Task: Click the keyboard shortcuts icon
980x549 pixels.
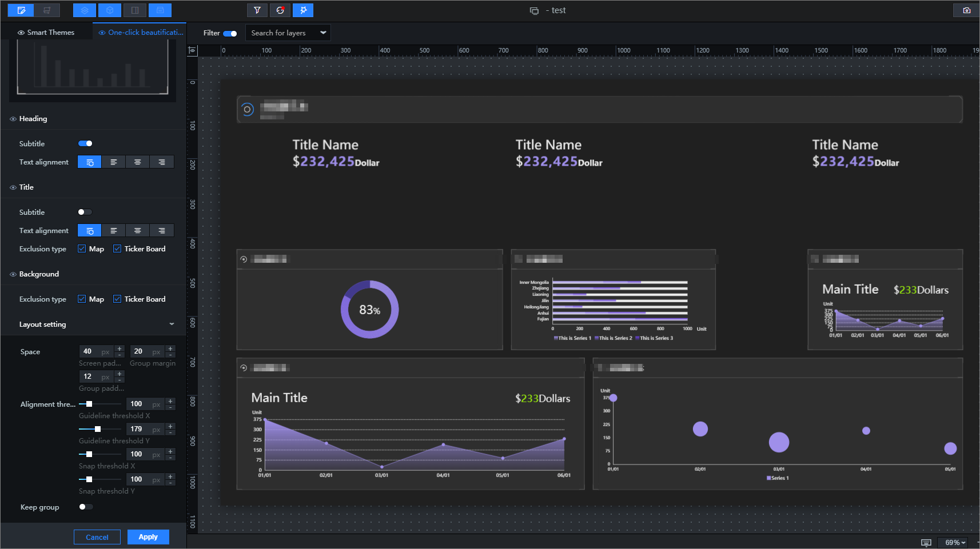Action: tap(926, 542)
